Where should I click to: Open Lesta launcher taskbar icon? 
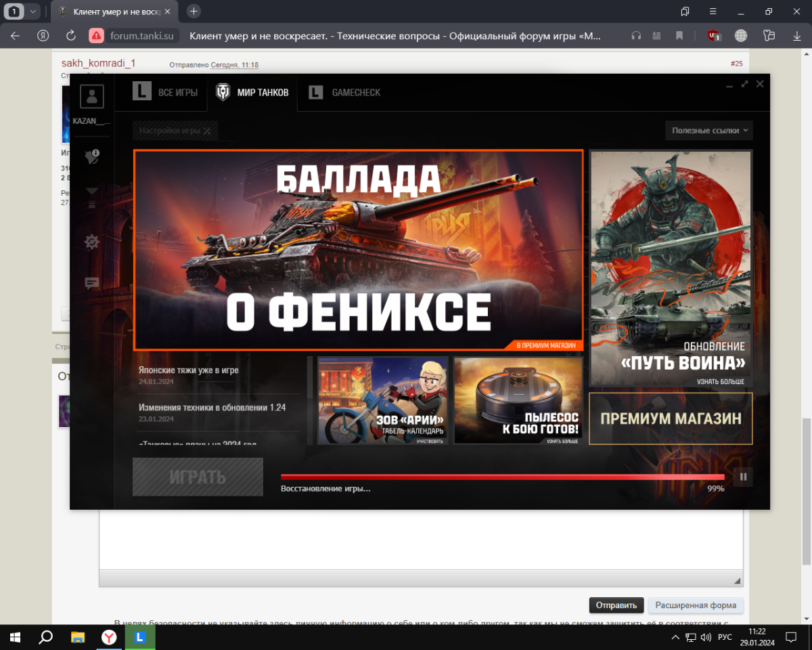pyautogui.click(x=140, y=637)
